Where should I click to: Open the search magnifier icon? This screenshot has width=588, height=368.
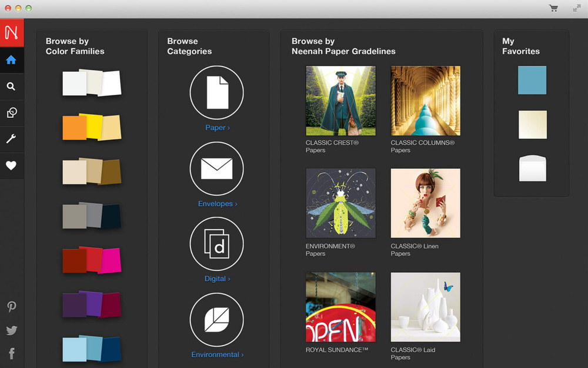pos(11,87)
